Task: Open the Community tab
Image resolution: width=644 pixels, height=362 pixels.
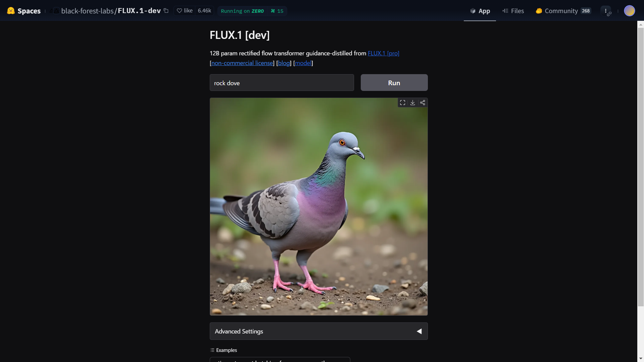Action: [x=563, y=11]
